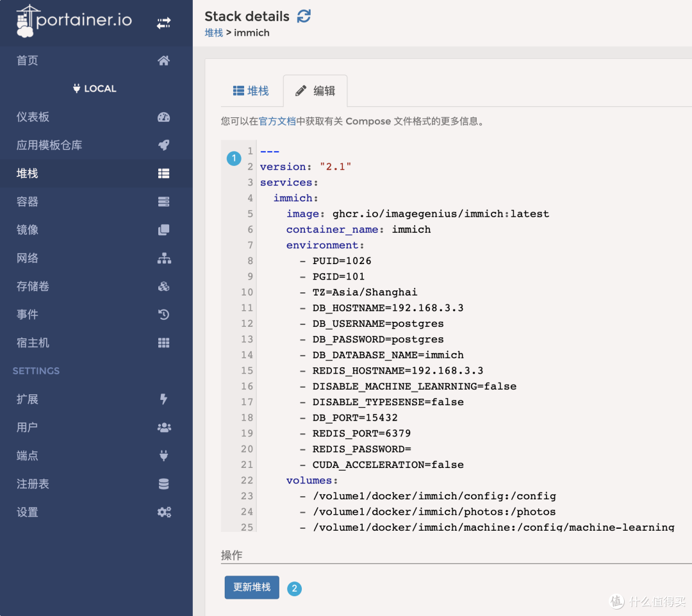Click the 注册表 database icon
The height and width of the screenshot is (616, 692).
point(164,484)
